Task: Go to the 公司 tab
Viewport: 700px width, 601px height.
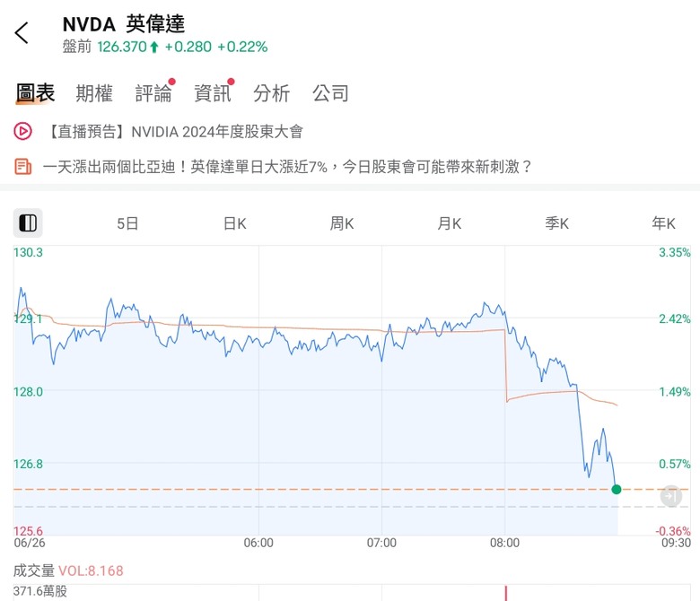Action: [x=330, y=93]
